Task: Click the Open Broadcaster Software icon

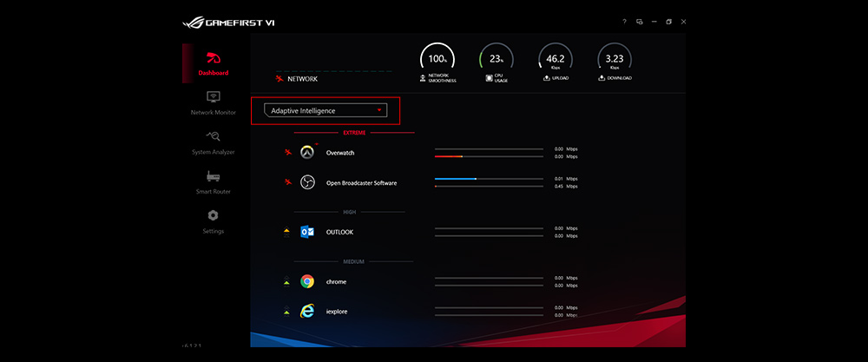Action: pyautogui.click(x=306, y=182)
